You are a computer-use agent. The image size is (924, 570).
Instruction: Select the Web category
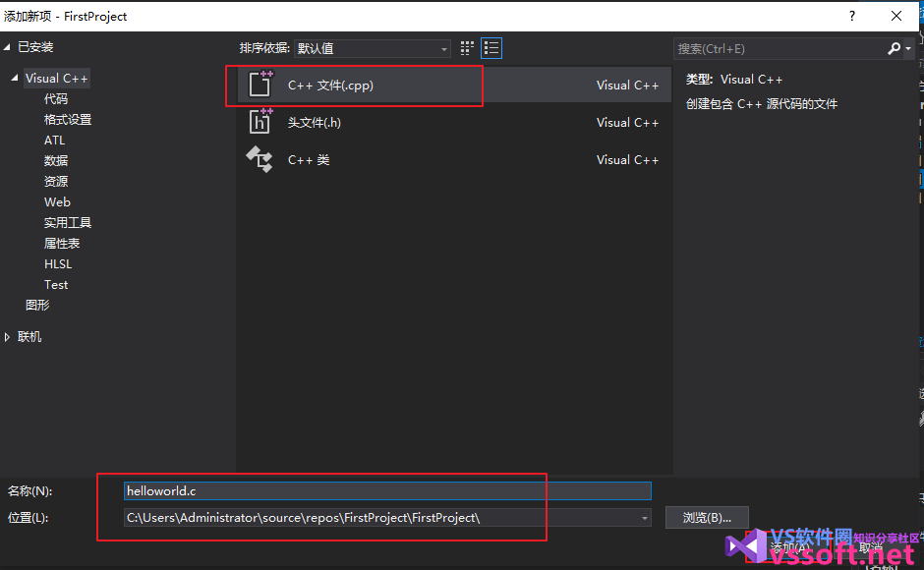(x=57, y=202)
